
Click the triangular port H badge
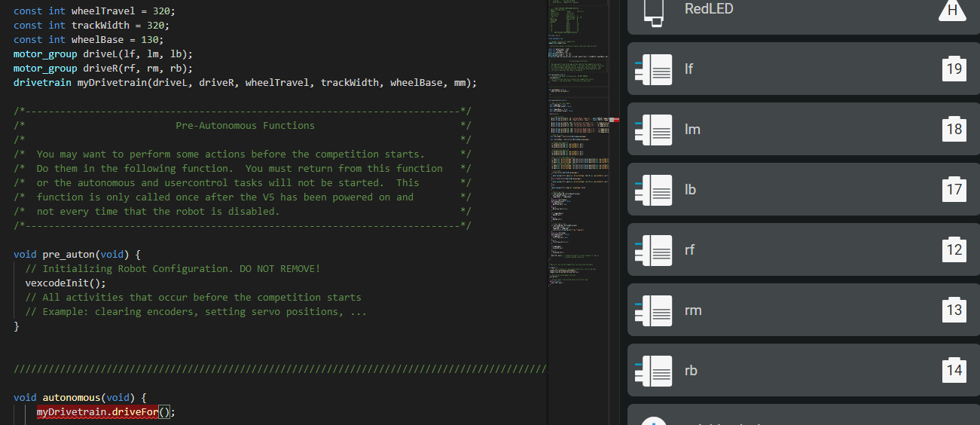(952, 12)
